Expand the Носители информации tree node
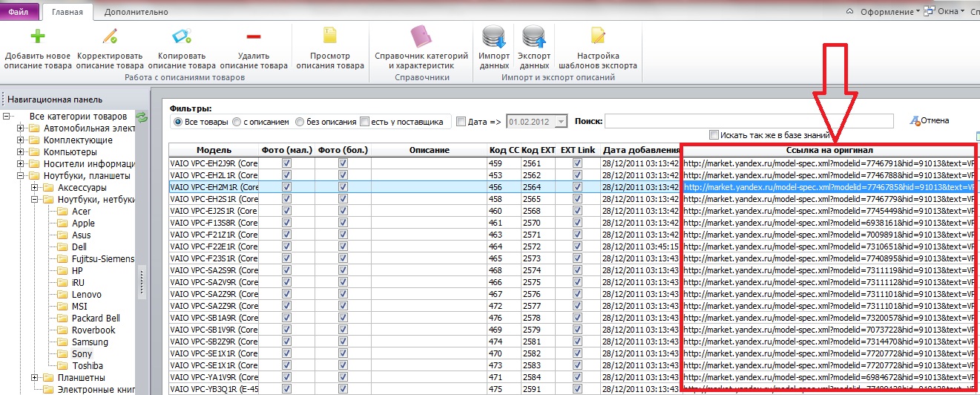The height and width of the screenshot is (395, 980). [x=21, y=164]
